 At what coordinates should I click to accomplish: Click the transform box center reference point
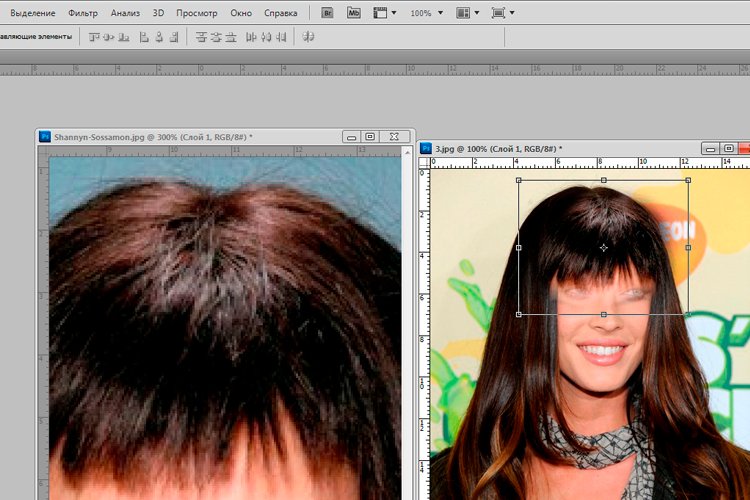pyautogui.click(x=603, y=247)
